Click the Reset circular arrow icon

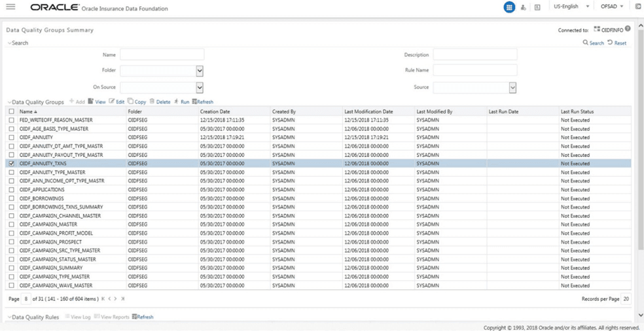pyautogui.click(x=610, y=43)
